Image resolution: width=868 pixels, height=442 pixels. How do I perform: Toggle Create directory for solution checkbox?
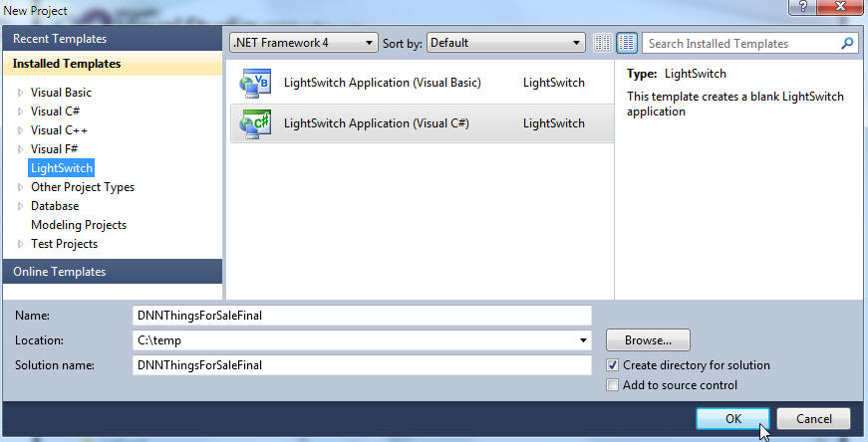click(x=612, y=365)
